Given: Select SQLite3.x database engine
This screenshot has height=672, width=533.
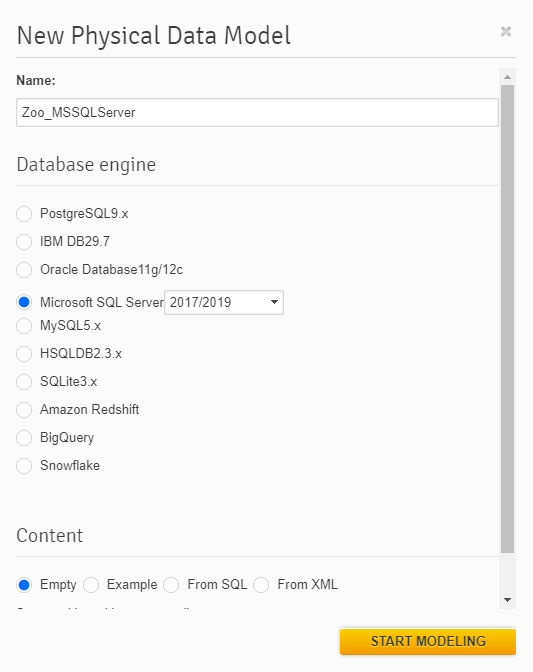Looking at the screenshot, I should point(24,381).
